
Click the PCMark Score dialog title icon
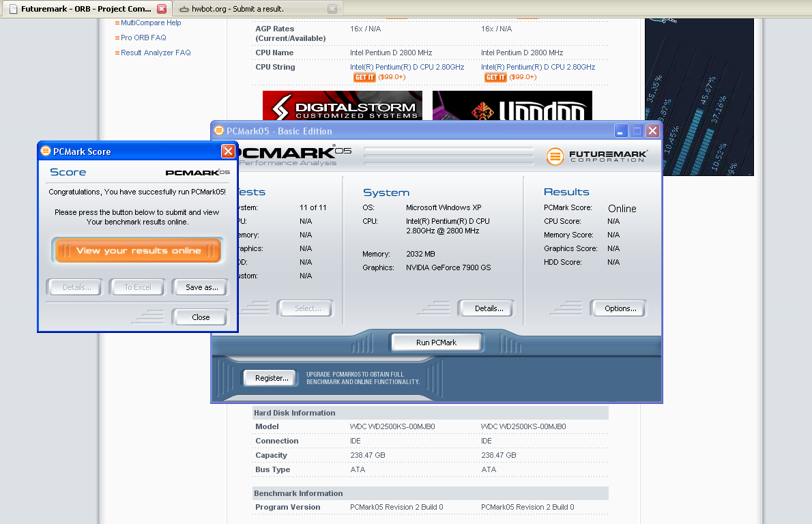pyautogui.click(x=46, y=151)
